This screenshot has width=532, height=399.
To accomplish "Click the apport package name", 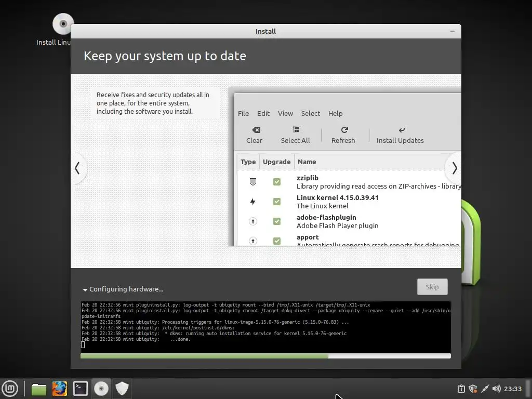I will coord(308,237).
